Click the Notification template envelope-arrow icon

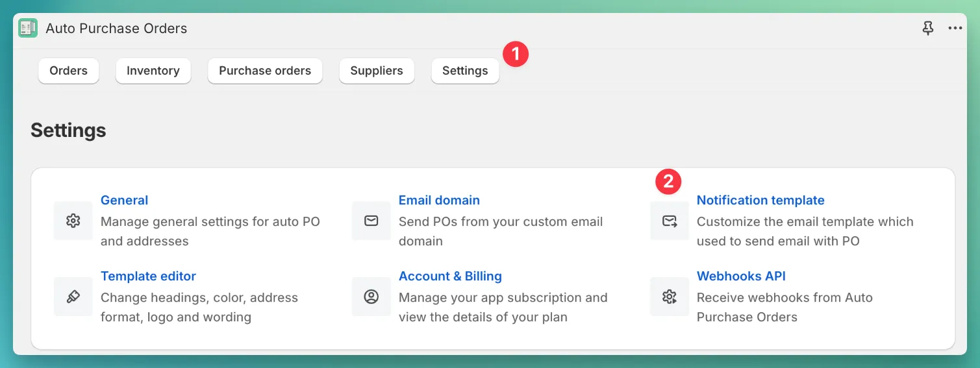click(x=670, y=221)
